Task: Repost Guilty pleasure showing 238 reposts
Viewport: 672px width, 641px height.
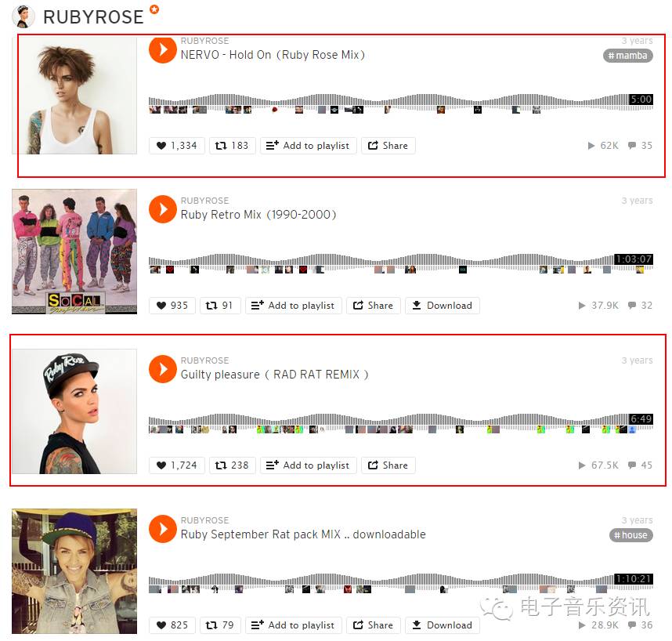Action: pyautogui.click(x=232, y=465)
